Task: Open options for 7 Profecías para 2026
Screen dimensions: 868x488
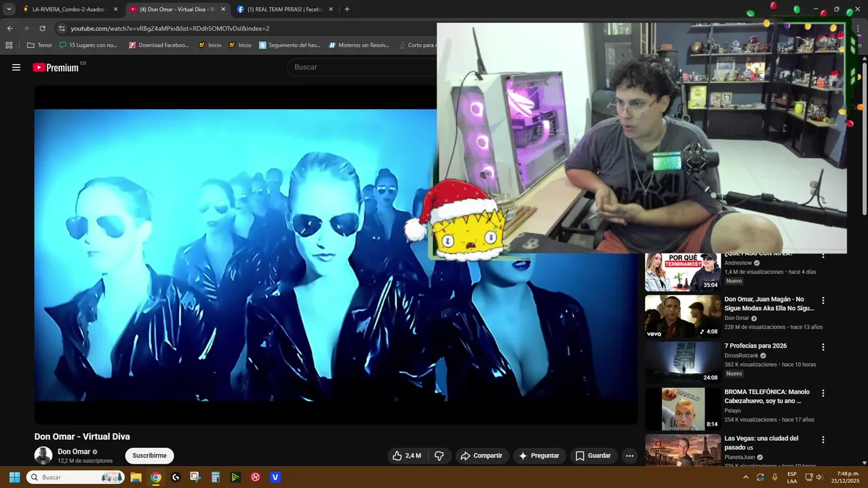Action: [x=823, y=346]
